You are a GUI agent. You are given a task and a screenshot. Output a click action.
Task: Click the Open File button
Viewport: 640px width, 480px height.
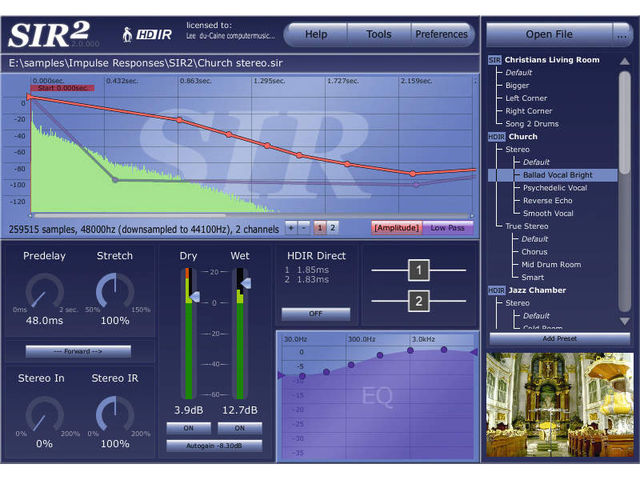tap(549, 34)
